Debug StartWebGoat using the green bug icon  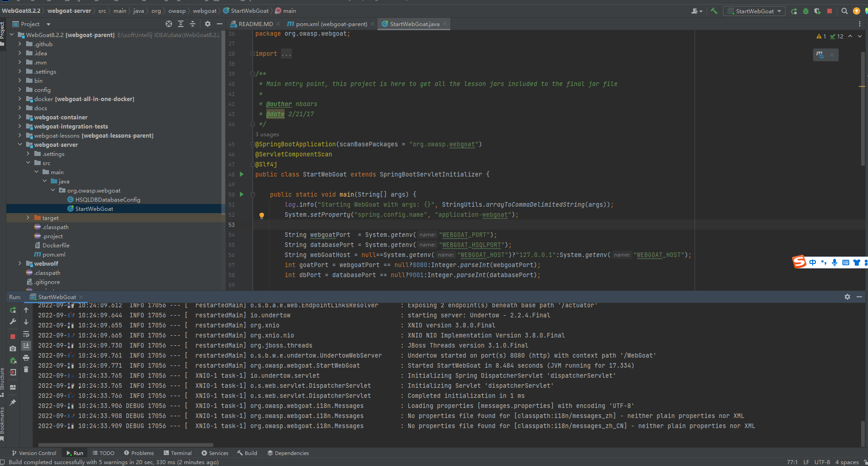tap(806, 11)
